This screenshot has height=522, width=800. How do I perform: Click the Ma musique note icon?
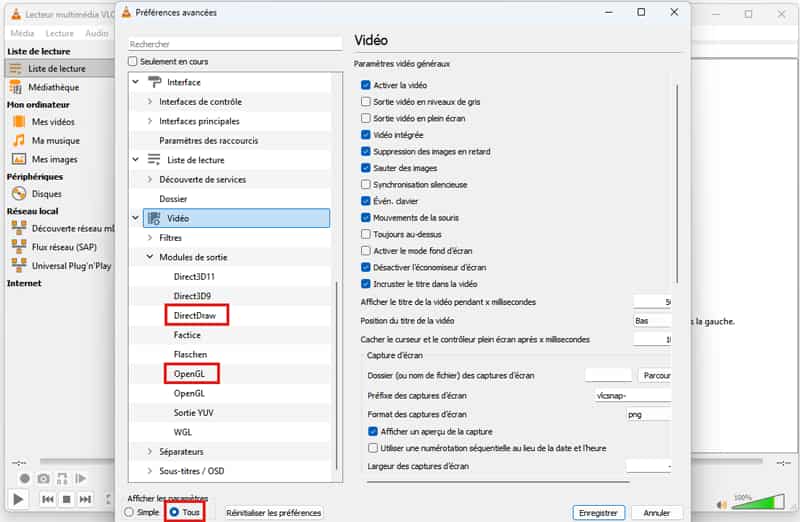coord(18,140)
